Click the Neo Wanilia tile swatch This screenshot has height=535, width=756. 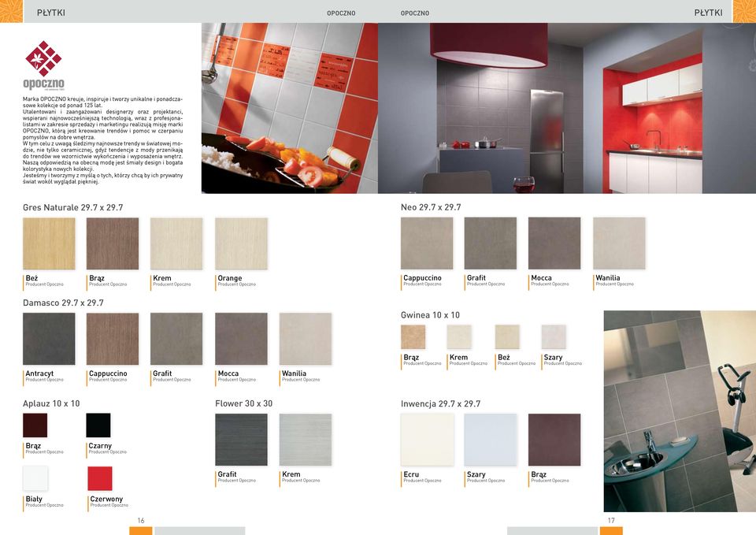coord(619,243)
